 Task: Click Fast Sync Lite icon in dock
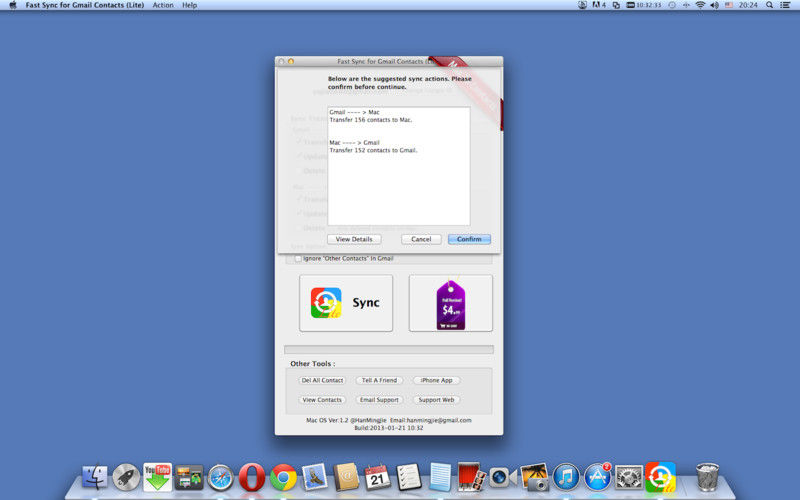point(660,478)
